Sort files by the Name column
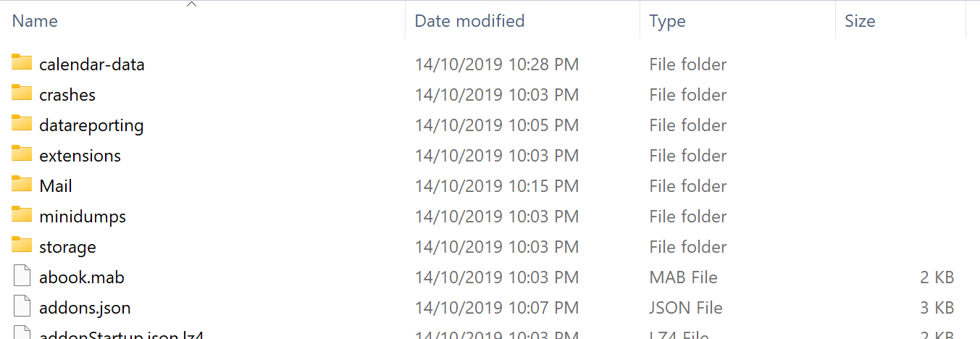980x339 pixels. (35, 21)
